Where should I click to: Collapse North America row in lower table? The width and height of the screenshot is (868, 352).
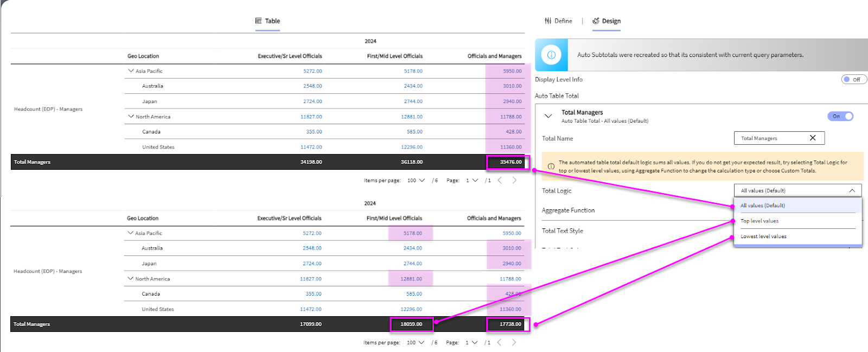click(130, 279)
